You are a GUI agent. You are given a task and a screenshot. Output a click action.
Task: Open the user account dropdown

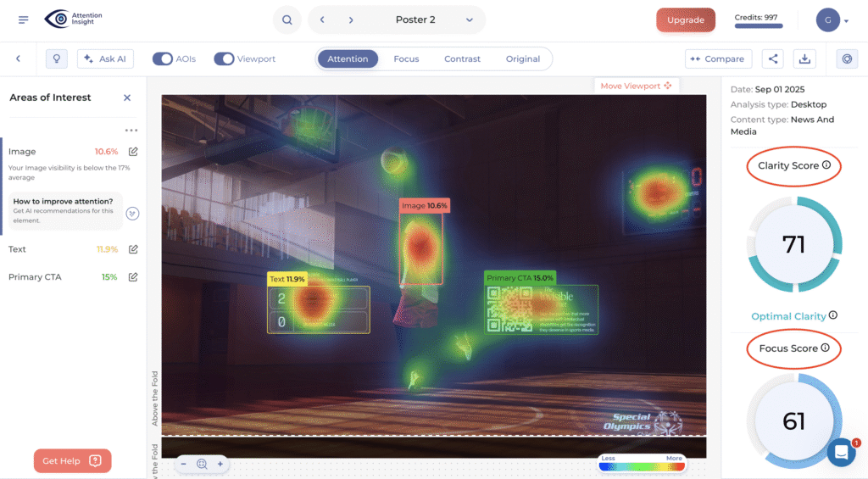tap(831, 20)
